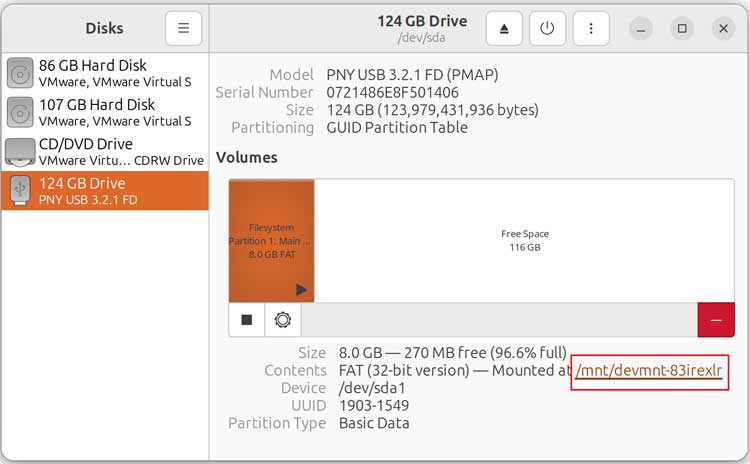Delete the selected partition with minus button
The image size is (750, 464).
[716, 320]
